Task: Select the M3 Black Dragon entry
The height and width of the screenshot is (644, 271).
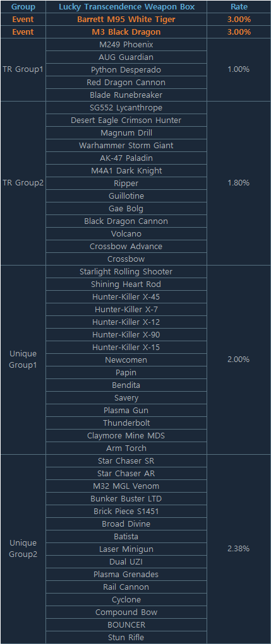Action: (126, 32)
